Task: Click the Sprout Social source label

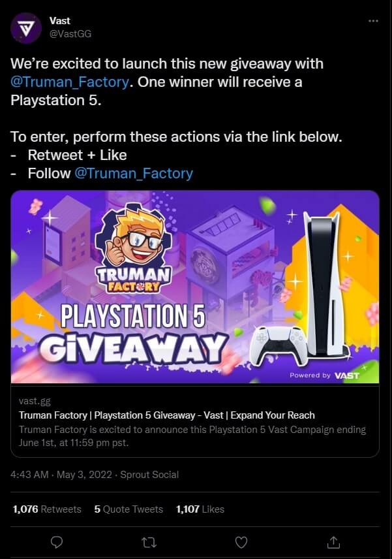Action: pyautogui.click(x=149, y=475)
